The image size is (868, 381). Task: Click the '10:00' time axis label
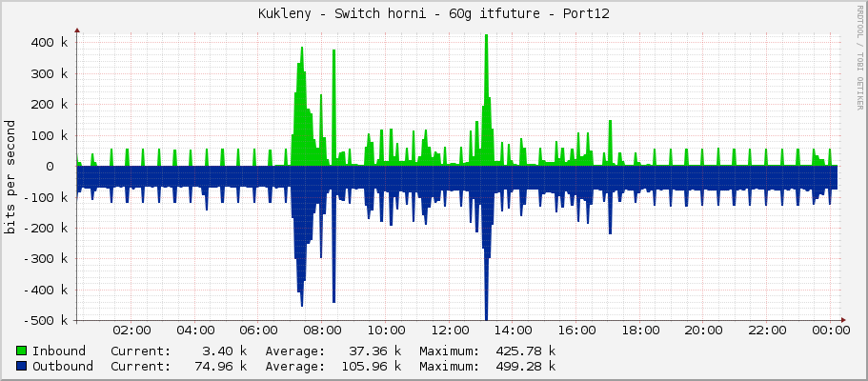pyautogui.click(x=386, y=331)
